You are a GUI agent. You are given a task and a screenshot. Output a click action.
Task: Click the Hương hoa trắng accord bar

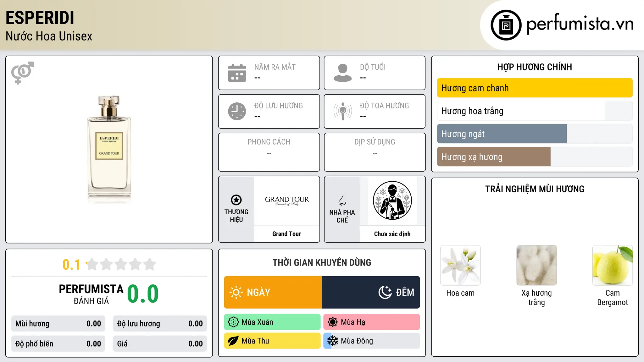click(x=535, y=111)
